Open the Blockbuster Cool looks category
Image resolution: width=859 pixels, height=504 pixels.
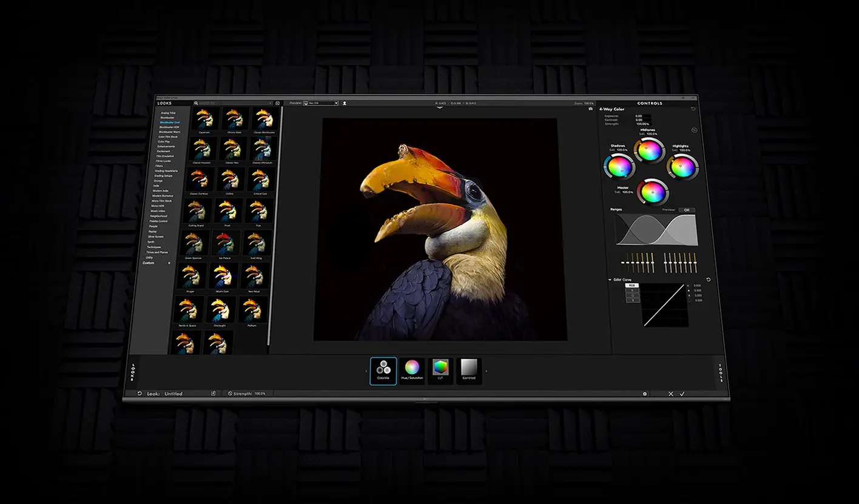(x=169, y=122)
